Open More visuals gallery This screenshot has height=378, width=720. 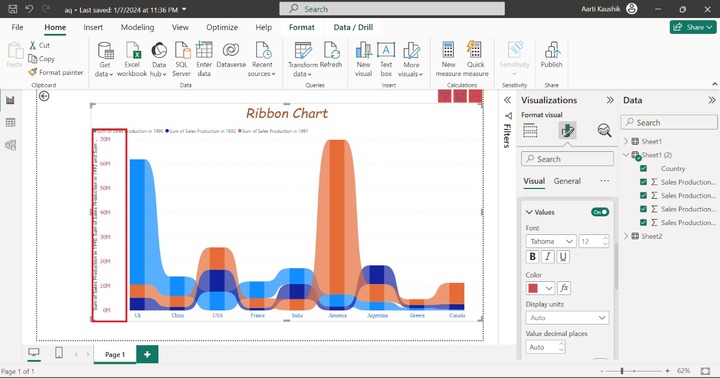pyautogui.click(x=411, y=59)
